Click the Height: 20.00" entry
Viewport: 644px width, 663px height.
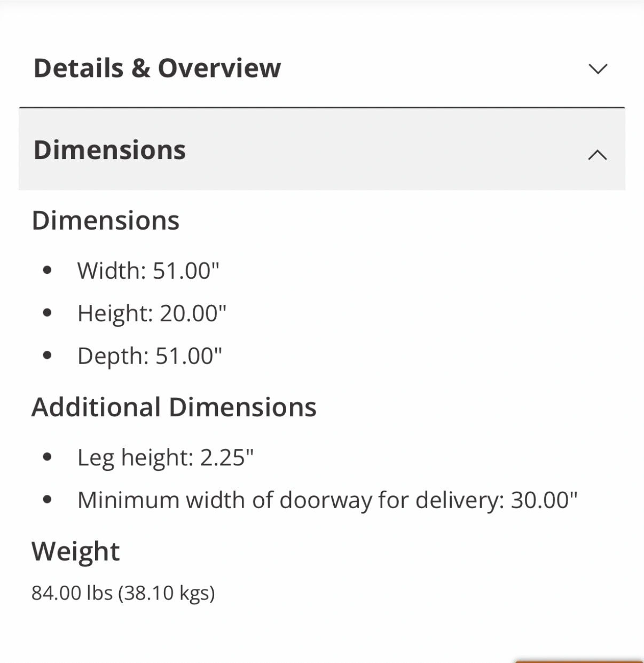click(x=152, y=313)
